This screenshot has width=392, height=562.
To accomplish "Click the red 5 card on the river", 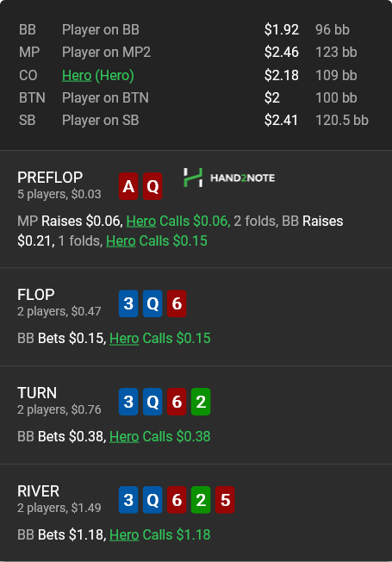I will [x=225, y=500].
